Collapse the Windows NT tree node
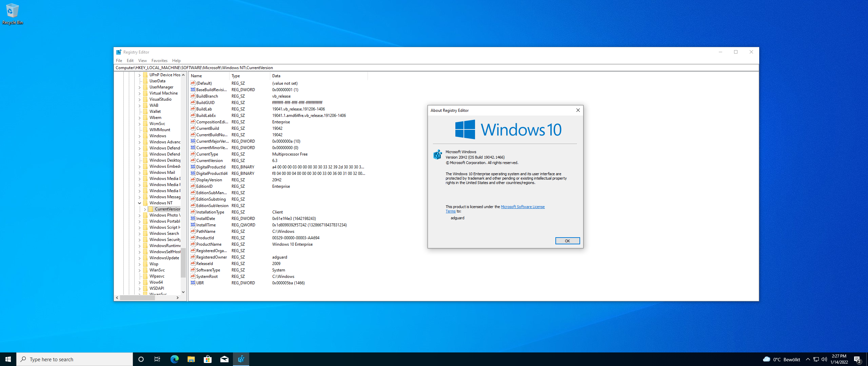 (x=139, y=203)
